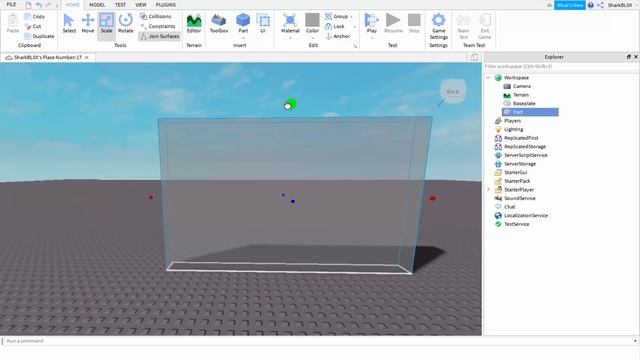The width and height of the screenshot is (640, 360).
Task: Click the New file icon
Action: (28, 5)
